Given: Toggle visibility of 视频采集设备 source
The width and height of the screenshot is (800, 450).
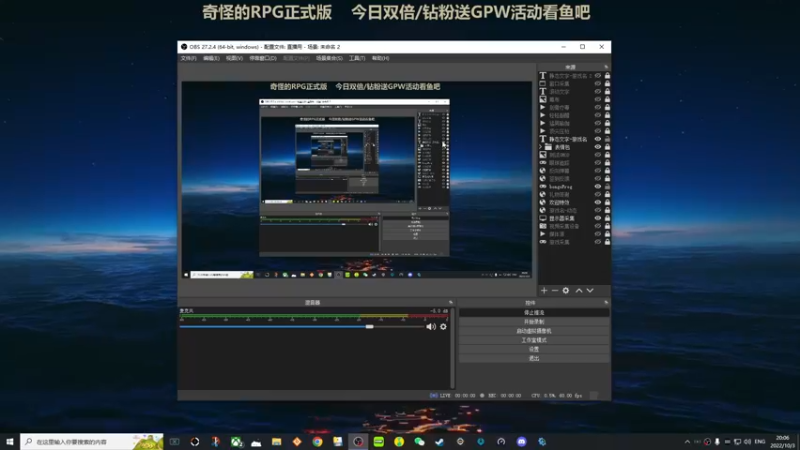Looking at the screenshot, I should pyautogui.click(x=598, y=226).
